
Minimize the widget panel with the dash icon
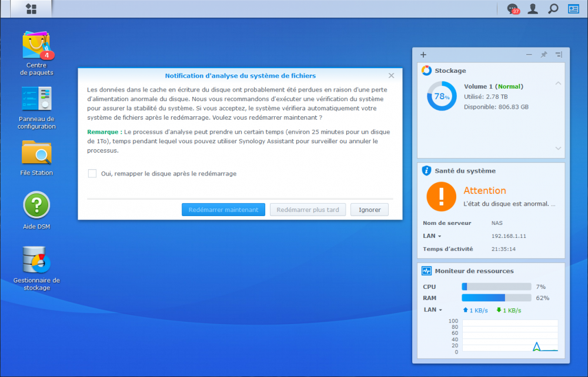(x=529, y=55)
